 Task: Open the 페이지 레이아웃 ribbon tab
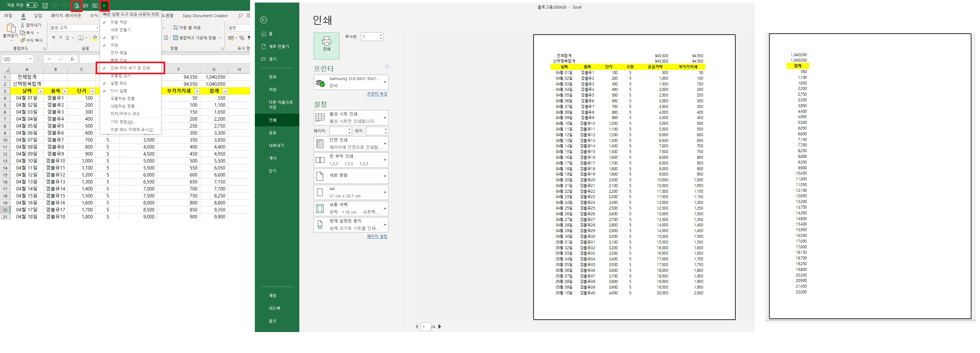tap(66, 16)
